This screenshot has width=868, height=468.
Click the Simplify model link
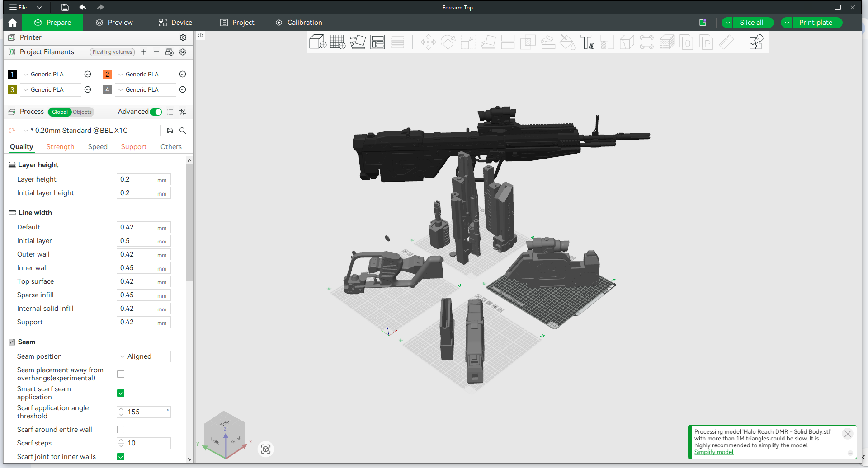pyautogui.click(x=714, y=452)
